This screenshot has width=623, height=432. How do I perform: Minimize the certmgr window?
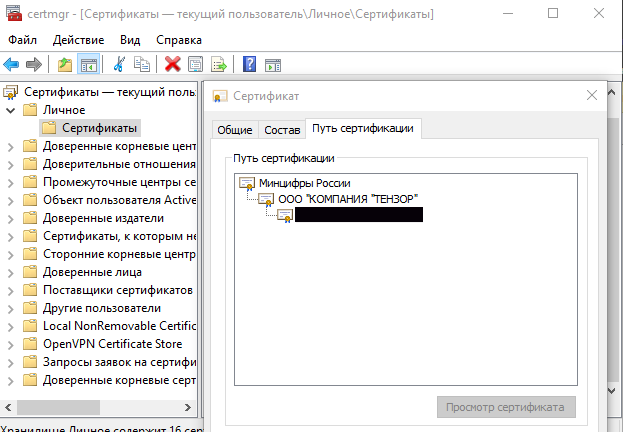coord(507,14)
